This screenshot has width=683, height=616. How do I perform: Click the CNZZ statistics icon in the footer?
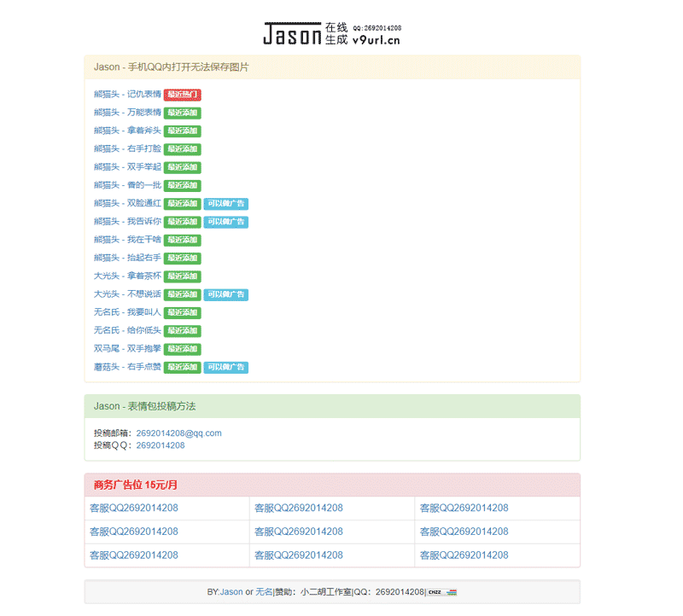[x=434, y=590]
